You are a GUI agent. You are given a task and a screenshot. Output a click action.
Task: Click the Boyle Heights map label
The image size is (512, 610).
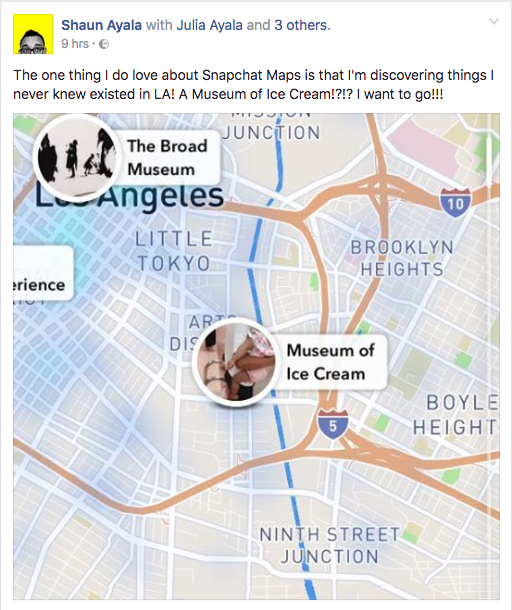coord(456,415)
